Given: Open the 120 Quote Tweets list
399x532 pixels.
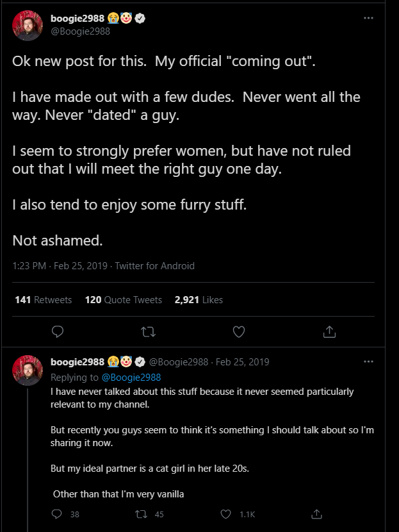Looking at the screenshot, I should 123,299.
